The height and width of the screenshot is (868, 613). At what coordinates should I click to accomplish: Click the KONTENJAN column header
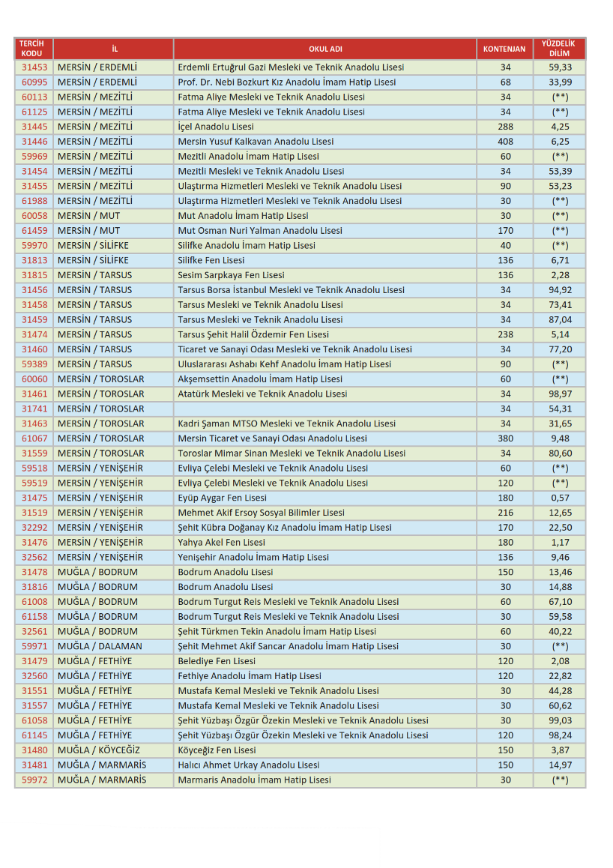[x=504, y=49]
